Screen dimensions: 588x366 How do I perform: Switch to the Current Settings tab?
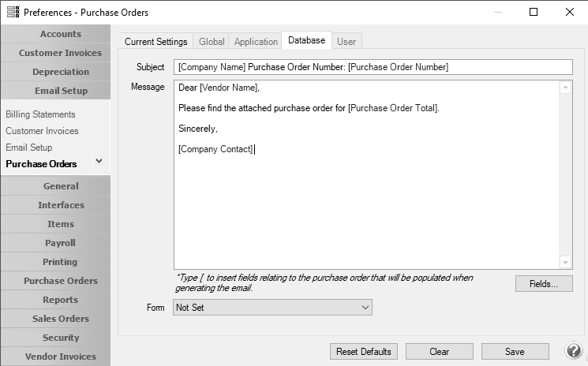click(156, 41)
